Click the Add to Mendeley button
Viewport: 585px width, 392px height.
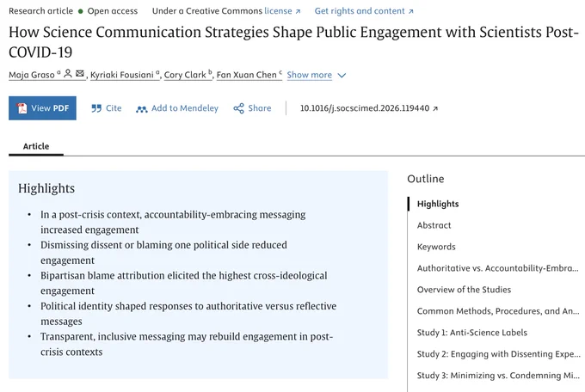177,108
